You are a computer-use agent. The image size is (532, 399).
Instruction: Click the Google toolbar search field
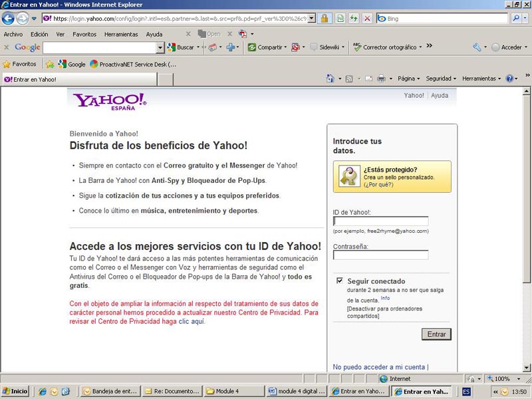click(100, 47)
